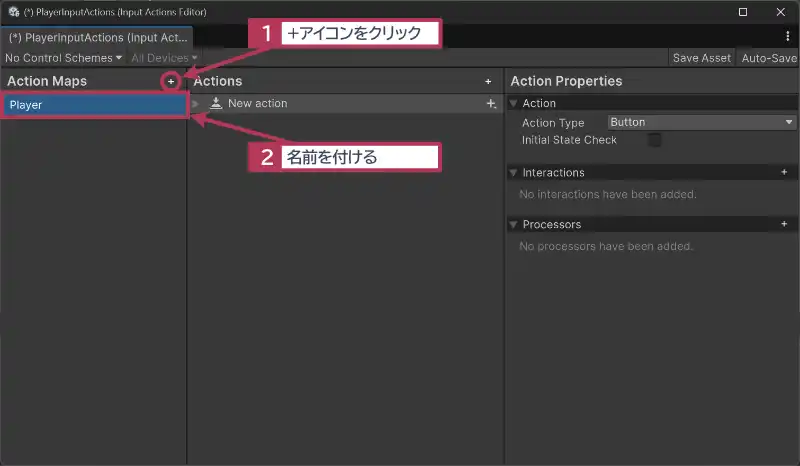Collapse the Interactions section
Image resolution: width=800 pixels, height=466 pixels.
[514, 172]
